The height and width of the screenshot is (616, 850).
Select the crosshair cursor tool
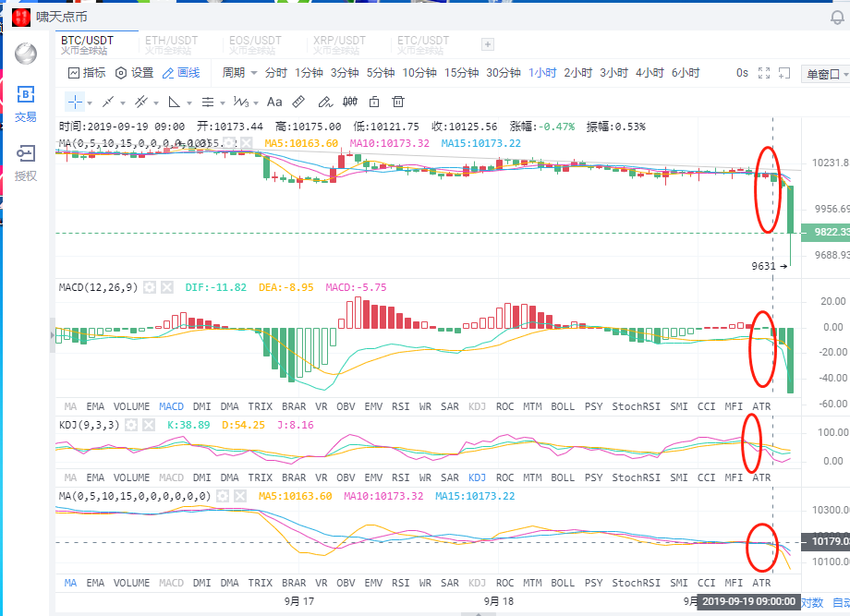75,102
